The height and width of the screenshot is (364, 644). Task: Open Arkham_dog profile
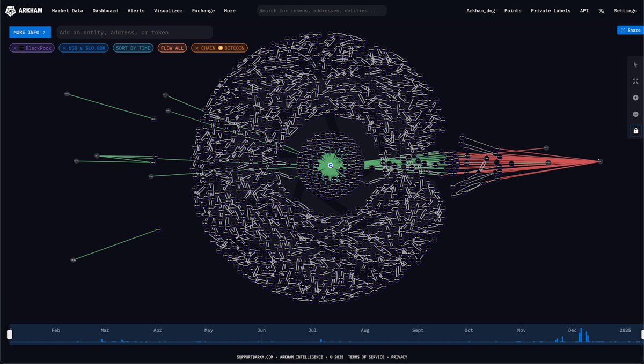481,11
